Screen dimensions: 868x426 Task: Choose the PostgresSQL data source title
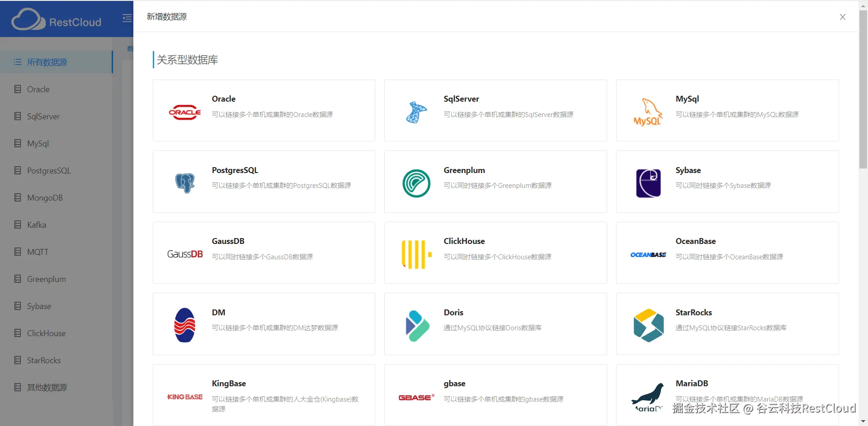tap(235, 170)
